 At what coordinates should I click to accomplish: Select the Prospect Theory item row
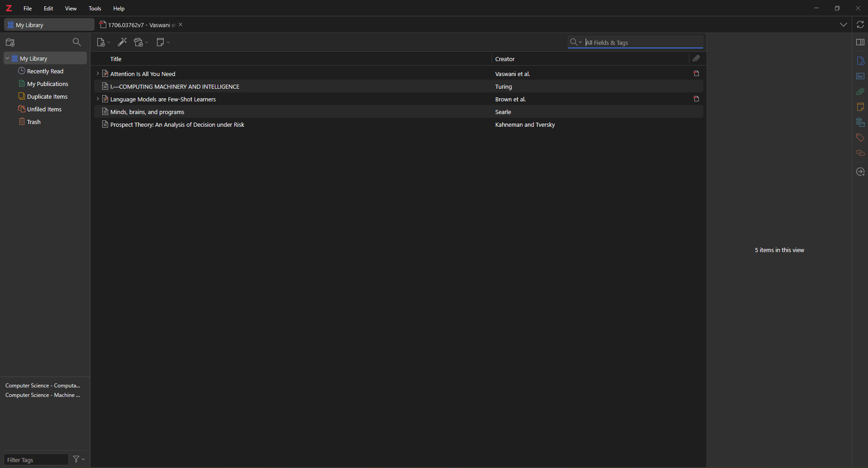click(x=398, y=124)
